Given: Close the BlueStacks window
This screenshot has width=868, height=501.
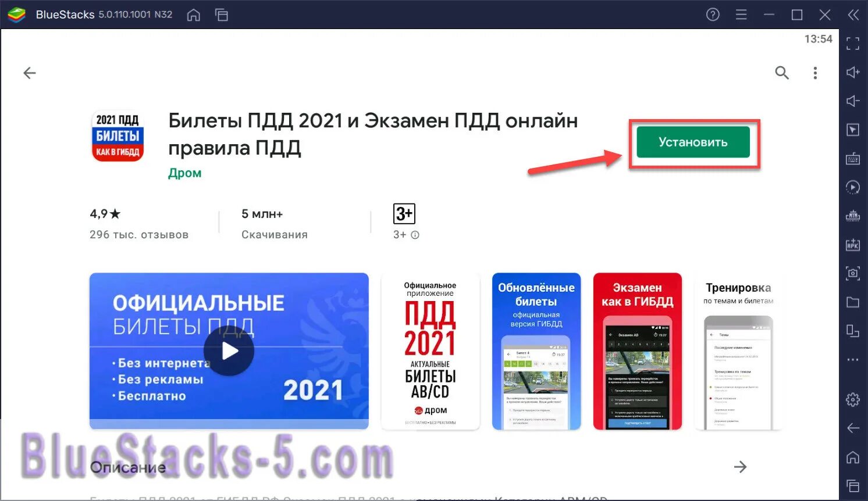Looking at the screenshot, I should [825, 15].
